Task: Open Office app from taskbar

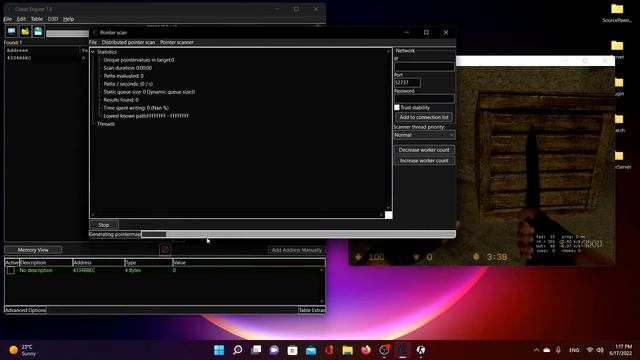Action: (329, 350)
